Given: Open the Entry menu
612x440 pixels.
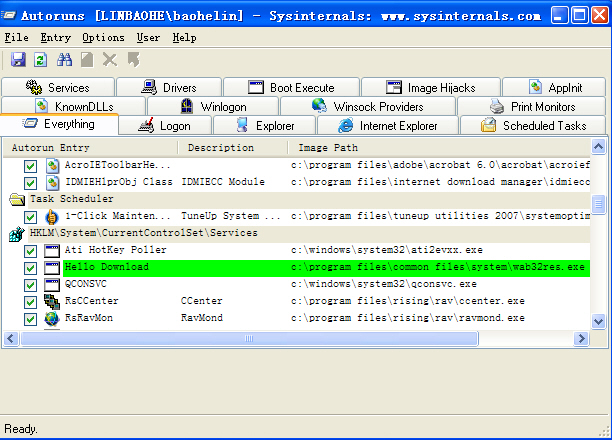Looking at the screenshot, I should pos(56,37).
